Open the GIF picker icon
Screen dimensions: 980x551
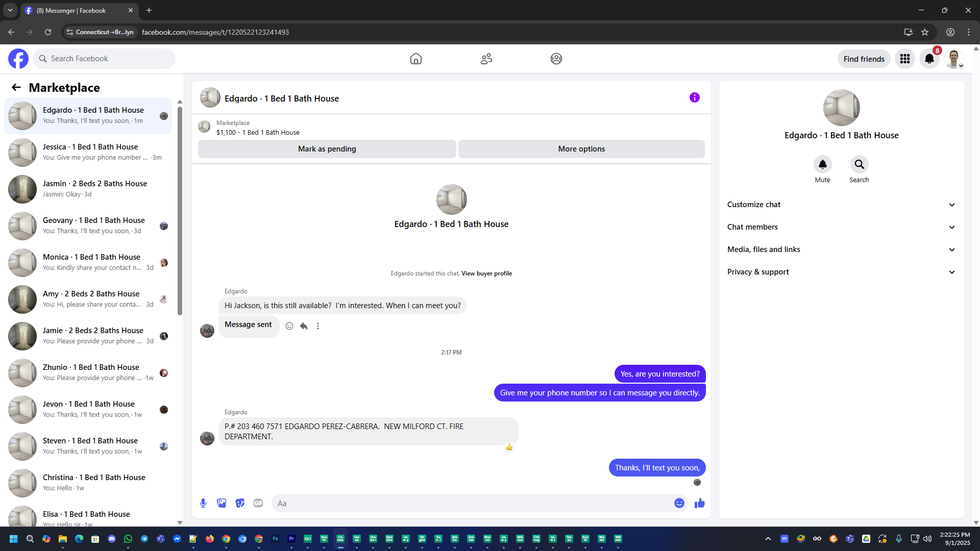pos(258,503)
